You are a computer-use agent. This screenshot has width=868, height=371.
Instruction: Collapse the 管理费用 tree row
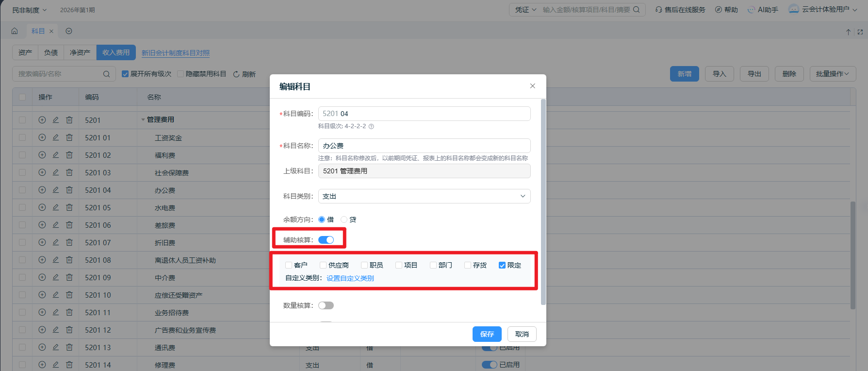coord(143,120)
